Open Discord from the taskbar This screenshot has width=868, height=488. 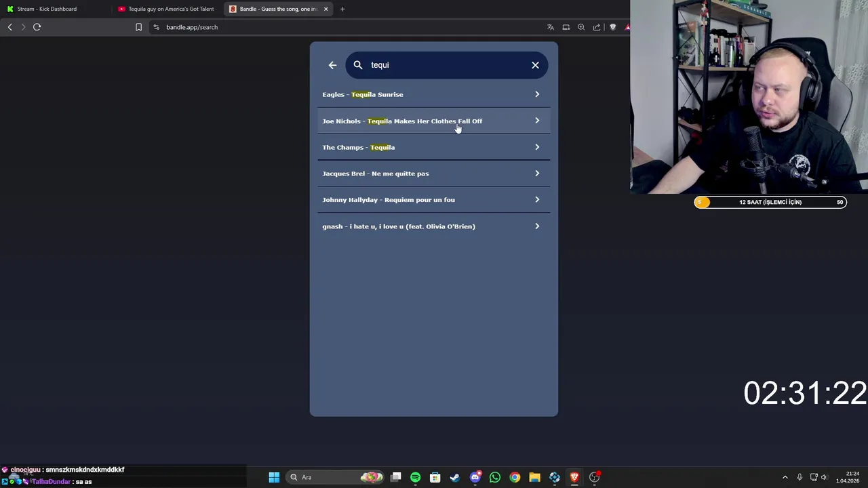475,477
